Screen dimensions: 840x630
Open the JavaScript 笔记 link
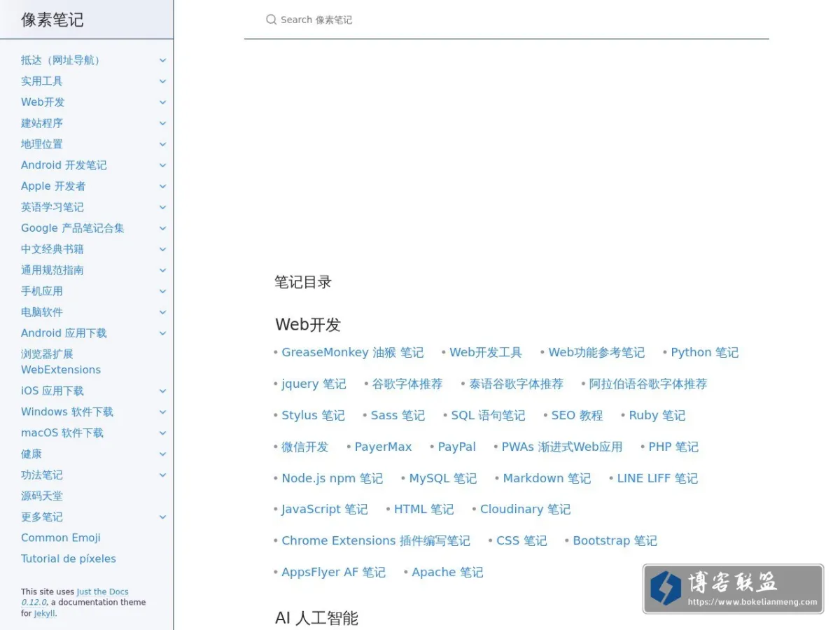[x=325, y=509]
